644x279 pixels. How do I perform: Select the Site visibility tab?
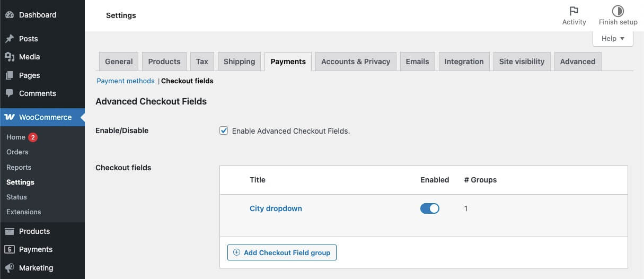[522, 62]
